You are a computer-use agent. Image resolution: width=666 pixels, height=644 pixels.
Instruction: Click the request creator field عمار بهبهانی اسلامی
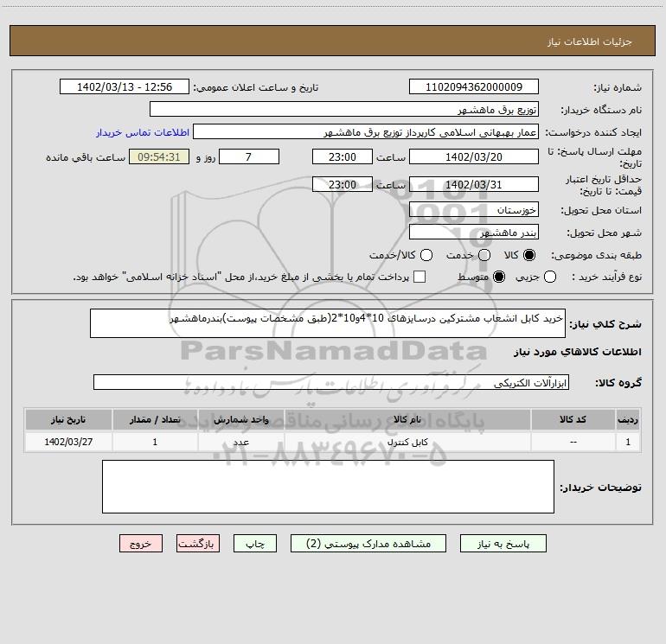pos(366,132)
